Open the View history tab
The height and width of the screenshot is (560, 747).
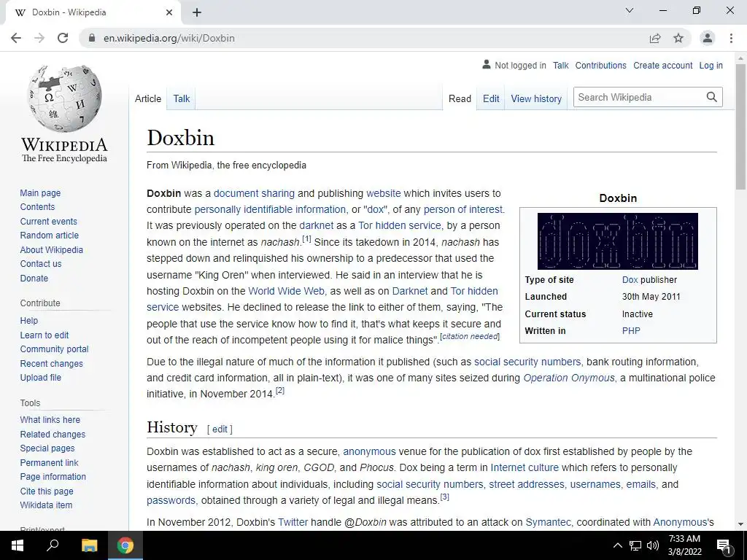[x=536, y=98]
